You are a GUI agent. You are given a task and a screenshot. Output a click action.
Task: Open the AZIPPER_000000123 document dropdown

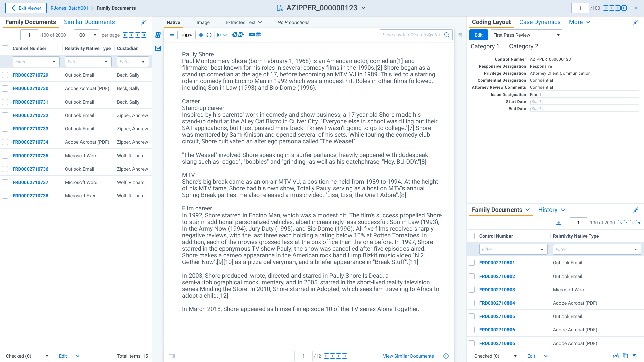click(363, 8)
